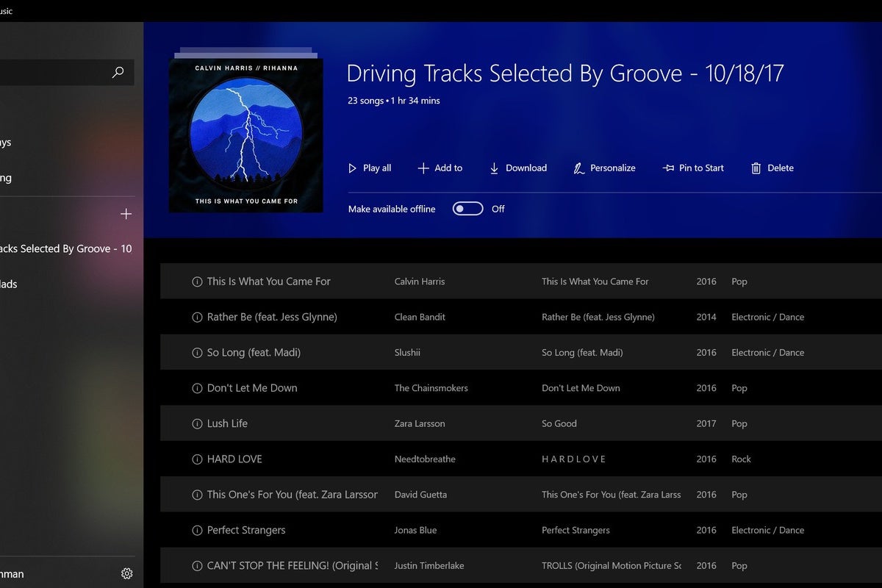Click the Pin to Start button
Screen dimensions: 882x588
click(693, 168)
